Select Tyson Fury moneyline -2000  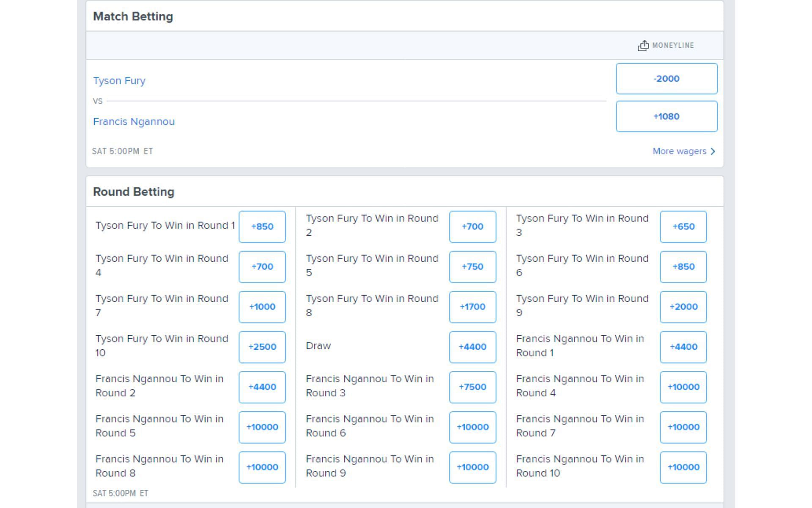coord(667,79)
